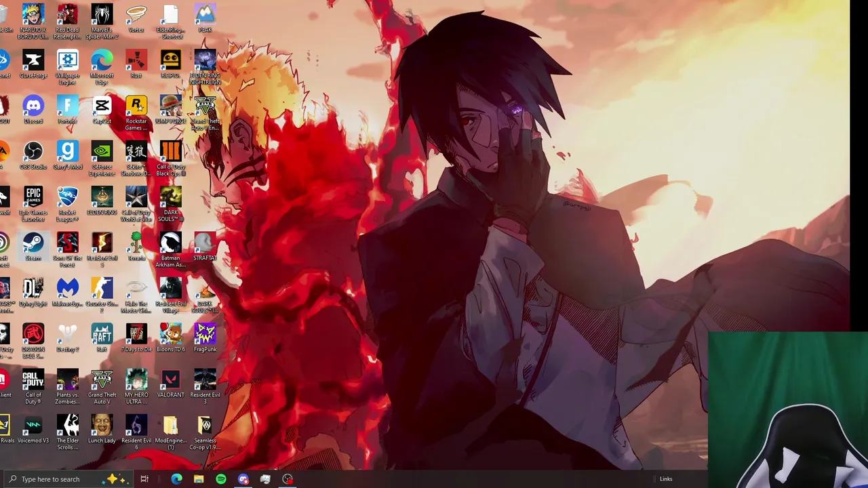Open Sons Of The Forest shortcut
Image resolution: width=868 pixels, height=488 pixels.
[67, 249]
